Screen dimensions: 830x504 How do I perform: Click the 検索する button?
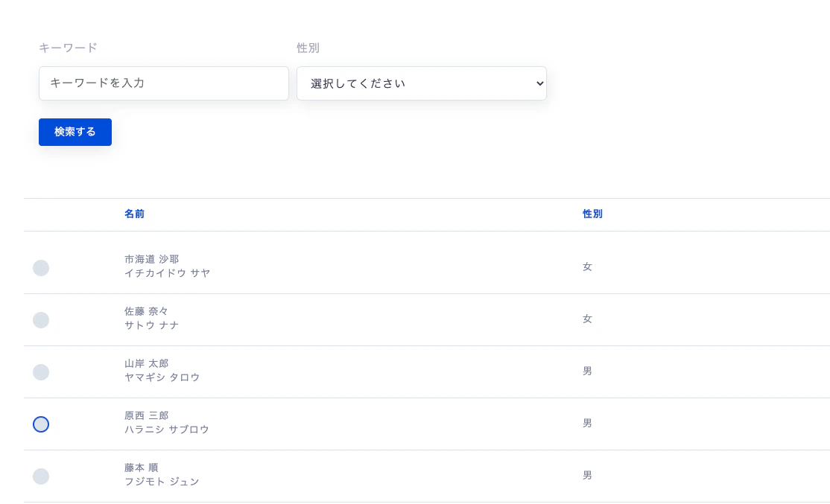pyautogui.click(x=75, y=133)
